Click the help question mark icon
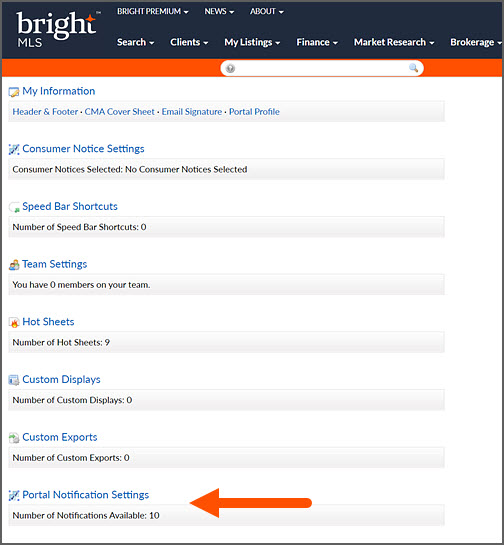Viewport: 504px width, 545px height. tap(230, 68)
